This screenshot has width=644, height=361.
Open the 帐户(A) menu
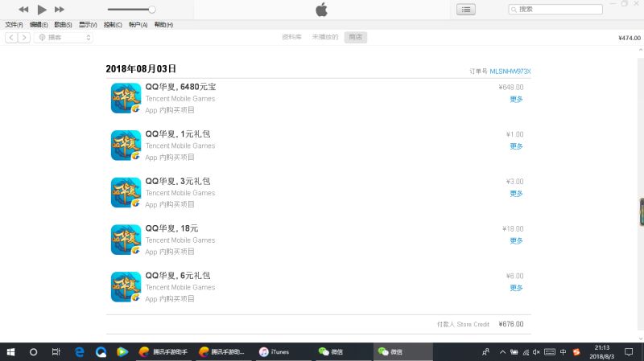(x=138, y=25)
